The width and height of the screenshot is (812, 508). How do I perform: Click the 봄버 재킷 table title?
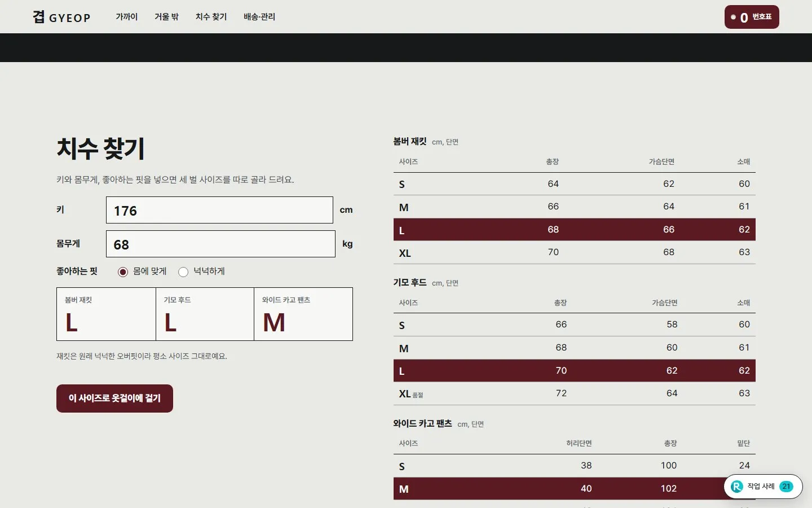pos(410,142)
